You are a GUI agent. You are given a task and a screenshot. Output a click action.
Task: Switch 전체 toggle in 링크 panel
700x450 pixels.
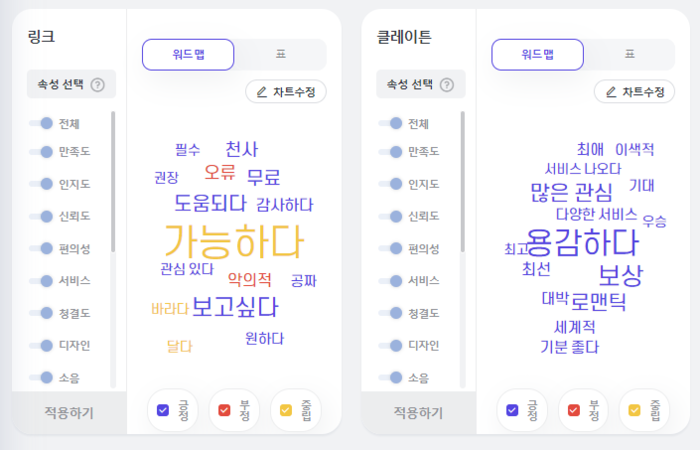click(41, 123)
